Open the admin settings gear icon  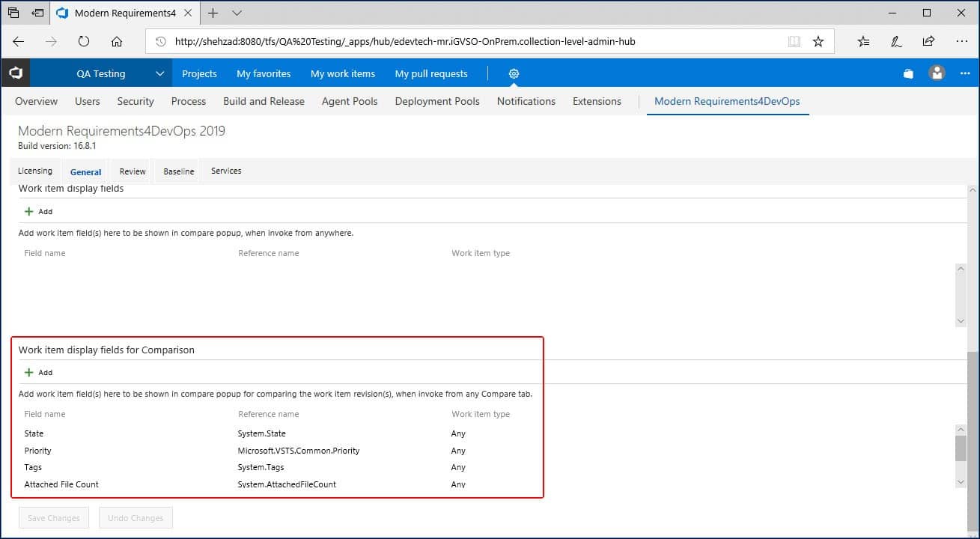tap(514, 73)
